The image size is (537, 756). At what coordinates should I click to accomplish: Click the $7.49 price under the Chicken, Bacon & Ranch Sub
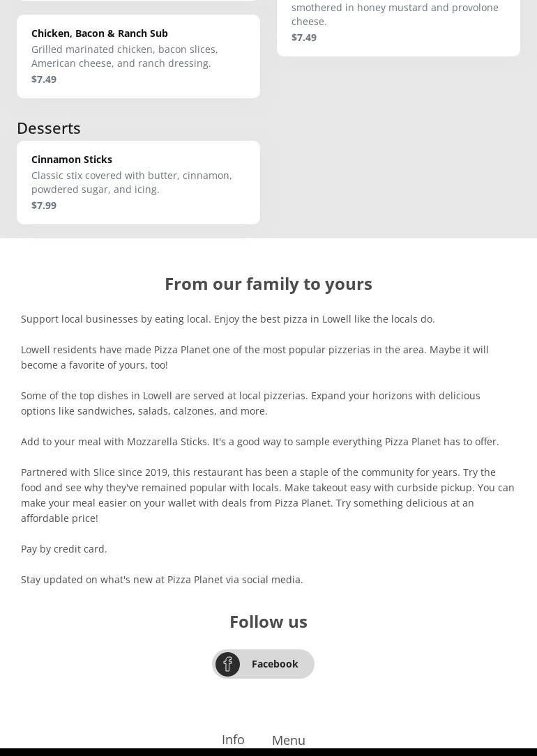coord(44,79)
